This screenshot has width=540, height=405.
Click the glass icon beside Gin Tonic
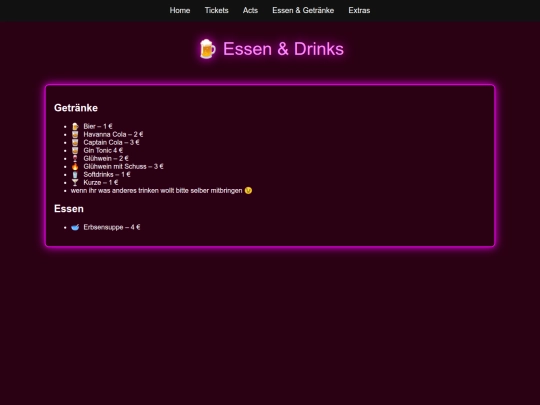tap(75, 150)
